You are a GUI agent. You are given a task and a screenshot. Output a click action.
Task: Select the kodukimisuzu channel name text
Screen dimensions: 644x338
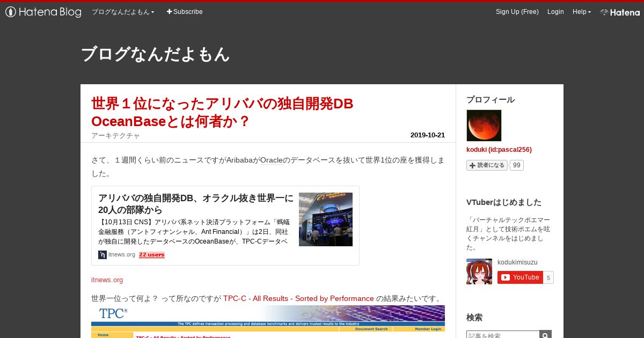click(517, 262)
